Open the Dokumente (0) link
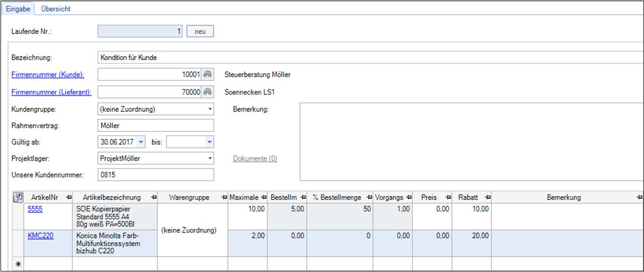644x272 pixels. click(x=255, y=159)
